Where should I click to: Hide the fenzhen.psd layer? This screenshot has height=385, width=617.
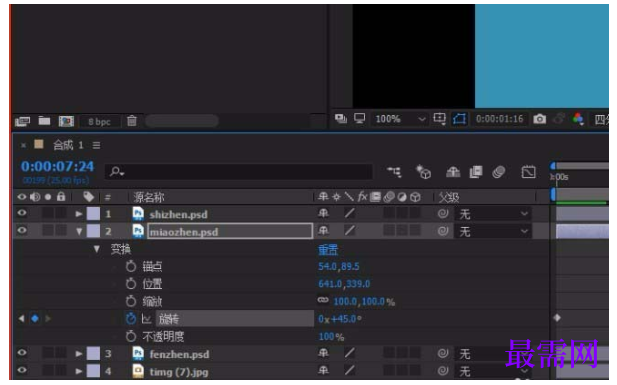coord(22,353)
